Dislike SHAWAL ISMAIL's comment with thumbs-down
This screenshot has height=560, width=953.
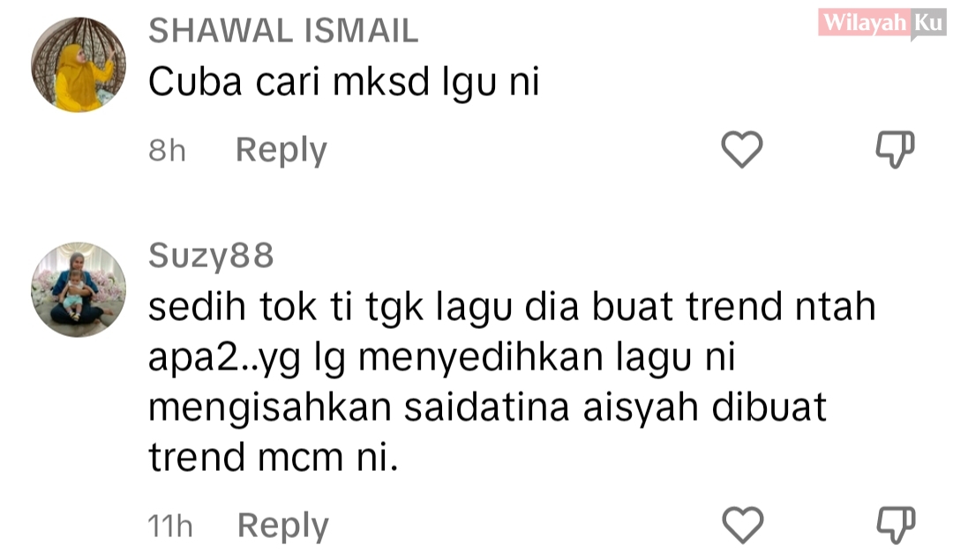[x=895, y=149]
